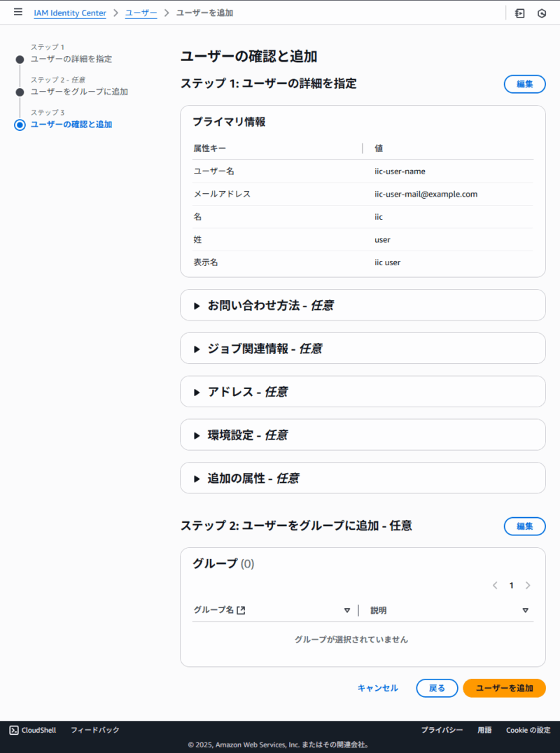Select page 1 in groups pagination
560x753 pixels.
coord(512,586)
